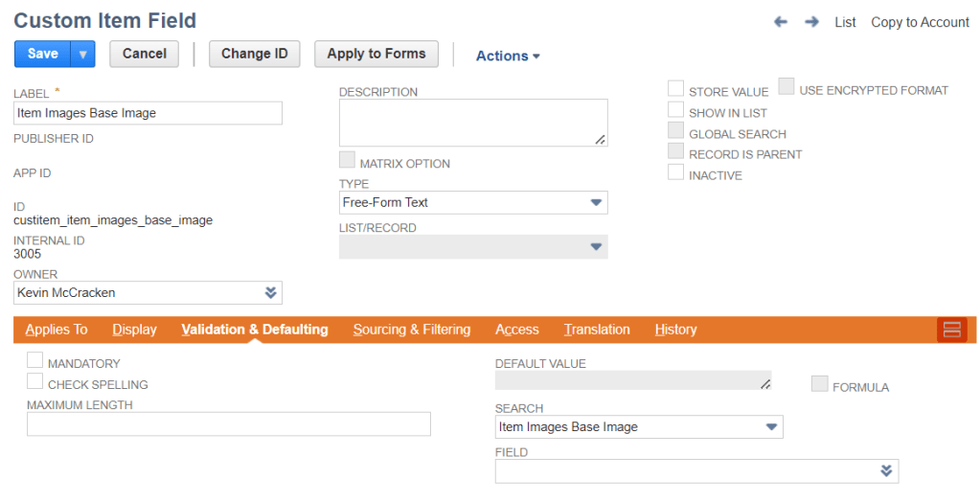Click the Apply to Forms button

click(x=376, y=54)
